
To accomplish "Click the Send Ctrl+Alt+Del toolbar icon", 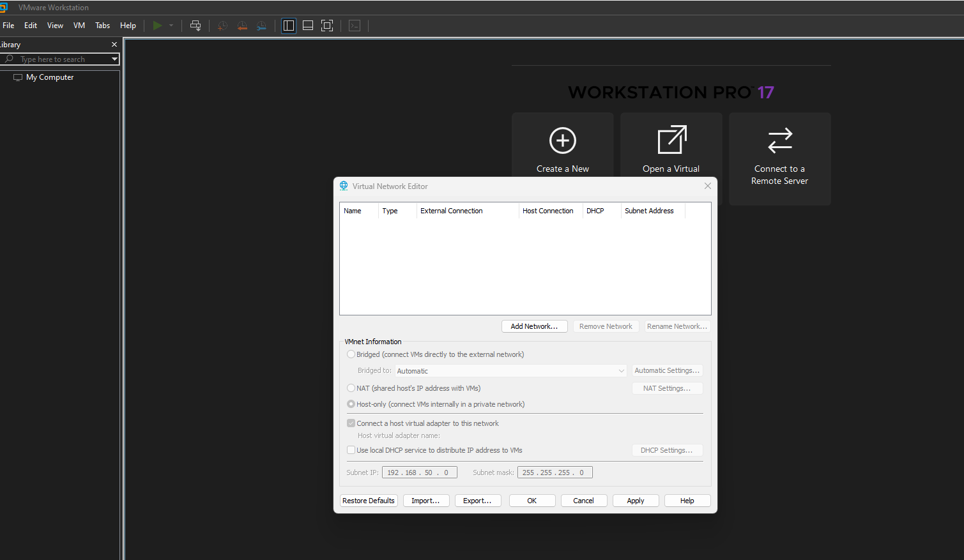I will coord(195,26).
